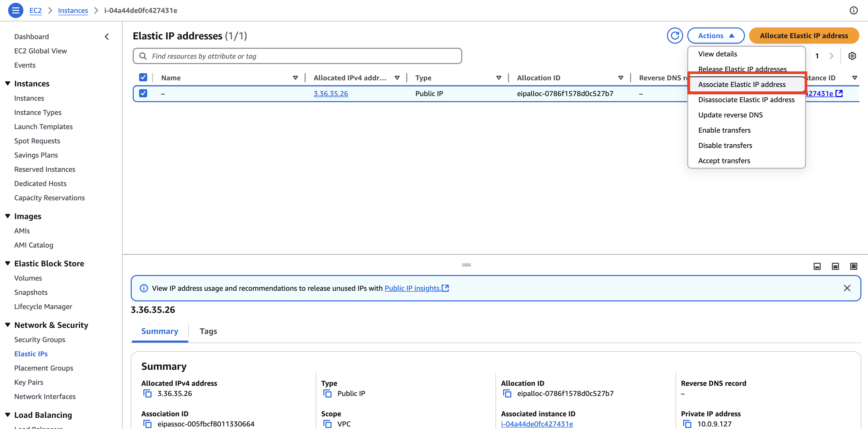The width and height of the screenshot is (868, 429).
Task: Copy the Allocation ID in Summary
Action: [x=507, y=393]
